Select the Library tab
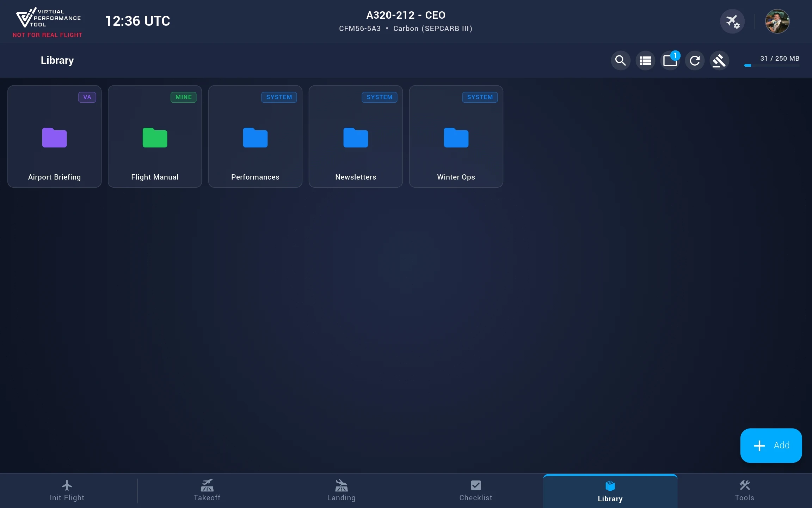The image size is (812, 508). [x=610, y=491]
